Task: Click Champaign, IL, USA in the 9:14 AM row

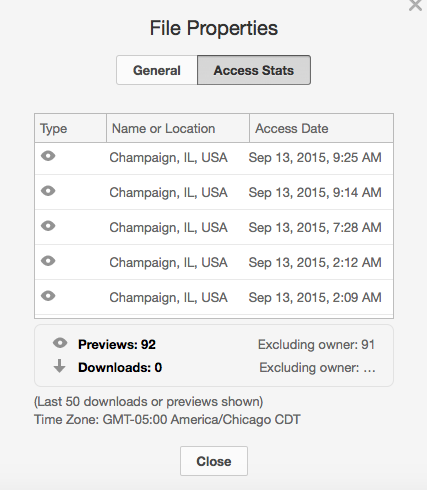Action: click(168, 193)
